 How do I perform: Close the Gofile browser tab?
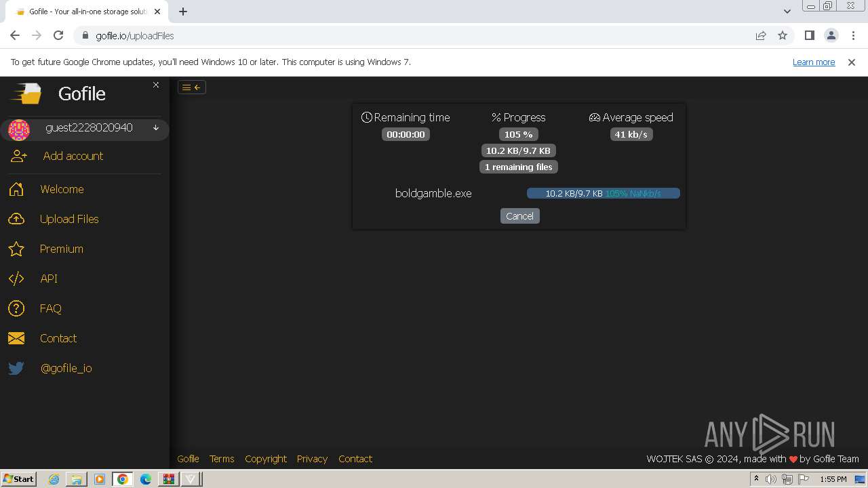point(158,12)
